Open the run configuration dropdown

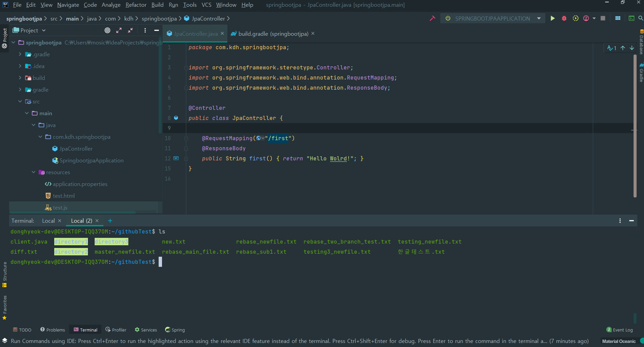pos(539,18)
